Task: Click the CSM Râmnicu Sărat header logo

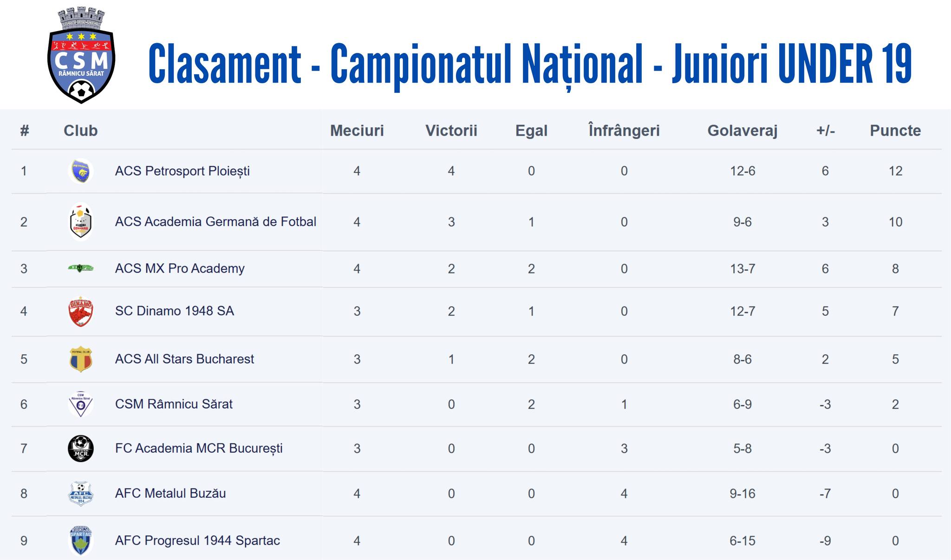Action: [x=81, y=56]
